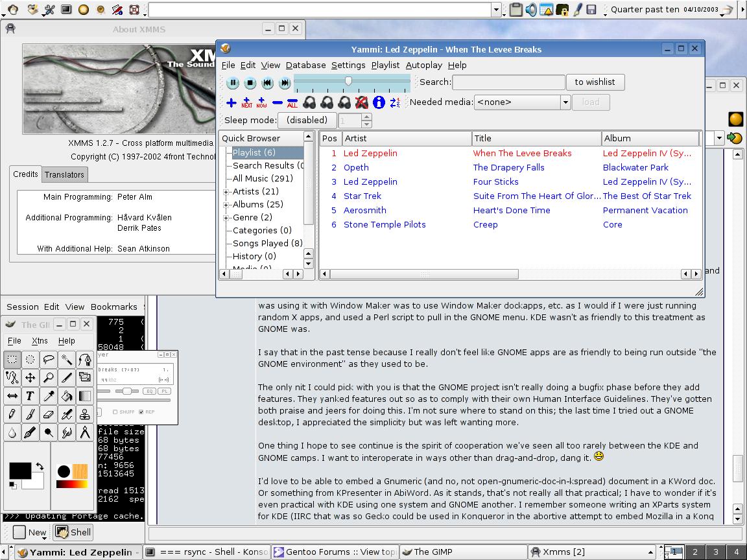
Task: Switch to Gentoo Forums taskbar entry
Action: [x=335, y=552]
